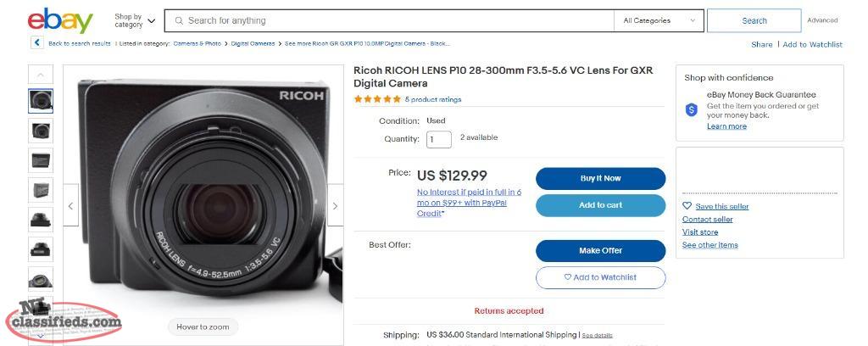Expand the All Categories dropdown
The height and width of the screenshot is (346, 868).
tap(659, 20)
